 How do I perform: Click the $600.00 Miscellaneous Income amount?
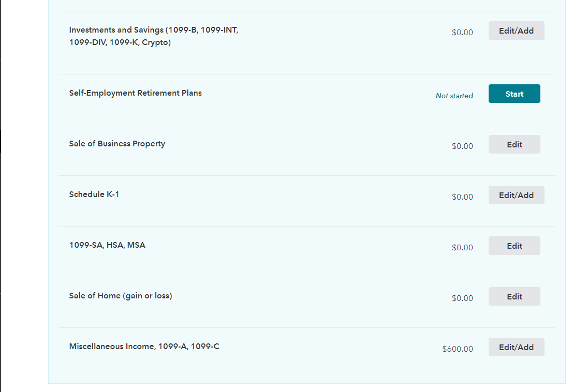click(458, 349)
